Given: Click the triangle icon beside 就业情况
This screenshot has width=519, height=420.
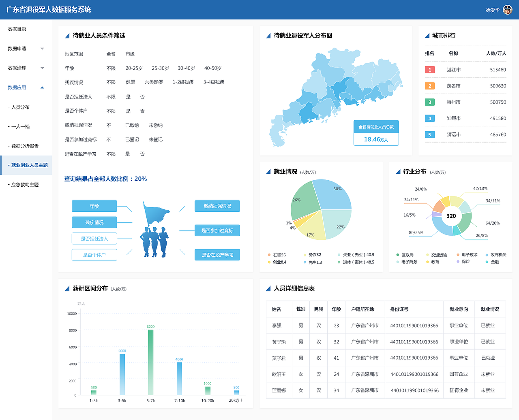Looking at the screenshot, I should tap(268, 172).
